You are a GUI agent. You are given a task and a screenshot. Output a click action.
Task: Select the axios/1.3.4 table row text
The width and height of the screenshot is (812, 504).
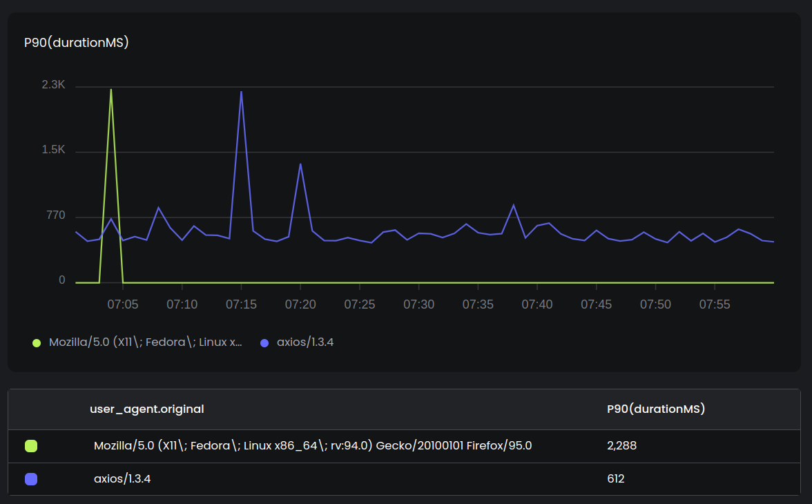click(x=122, y=479)
